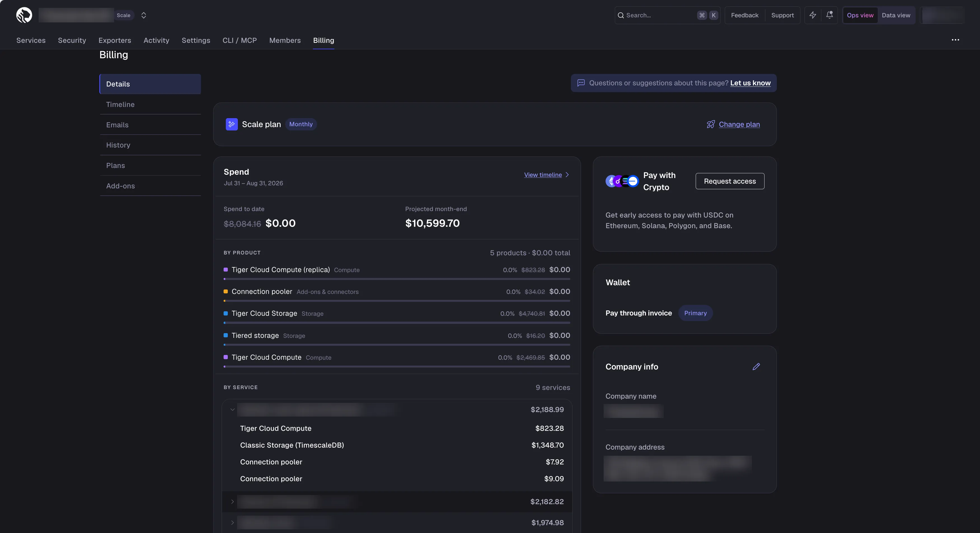Click the Monthly badge
980x533 pixels.
(x=301, y=124)
